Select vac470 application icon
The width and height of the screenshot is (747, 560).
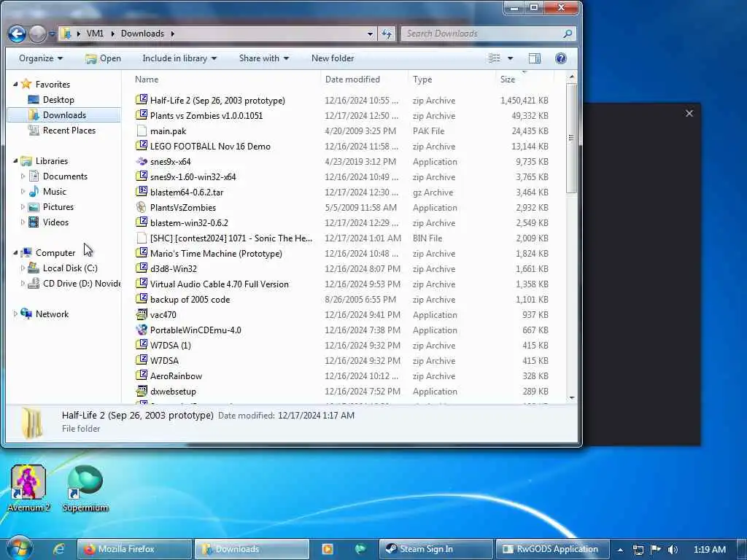[x=142, y=314]
